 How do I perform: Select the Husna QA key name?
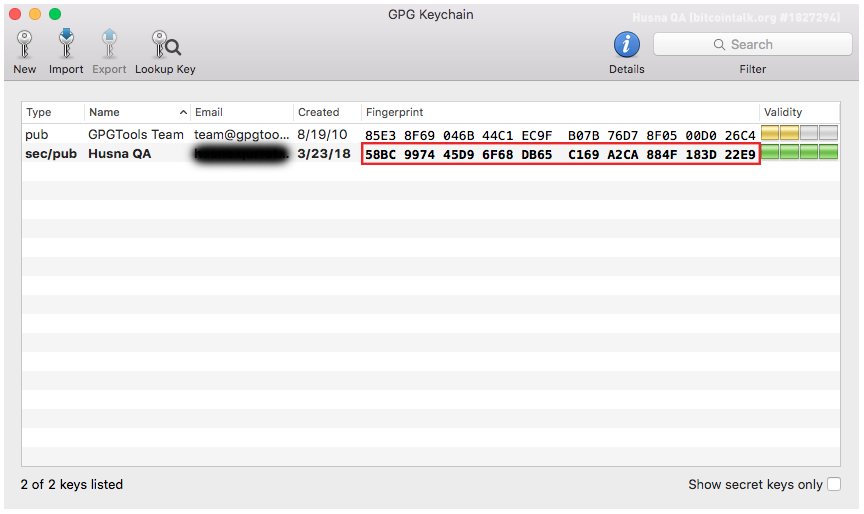tap(120, 154)
